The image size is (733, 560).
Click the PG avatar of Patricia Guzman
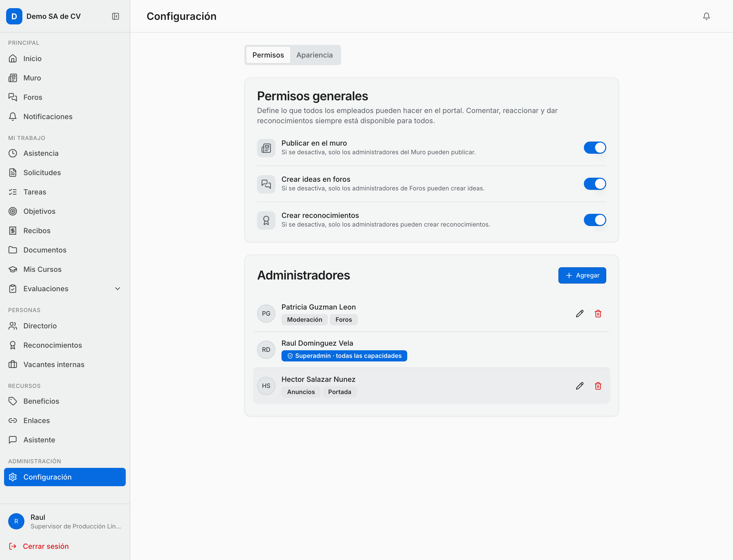coord(266,313)
